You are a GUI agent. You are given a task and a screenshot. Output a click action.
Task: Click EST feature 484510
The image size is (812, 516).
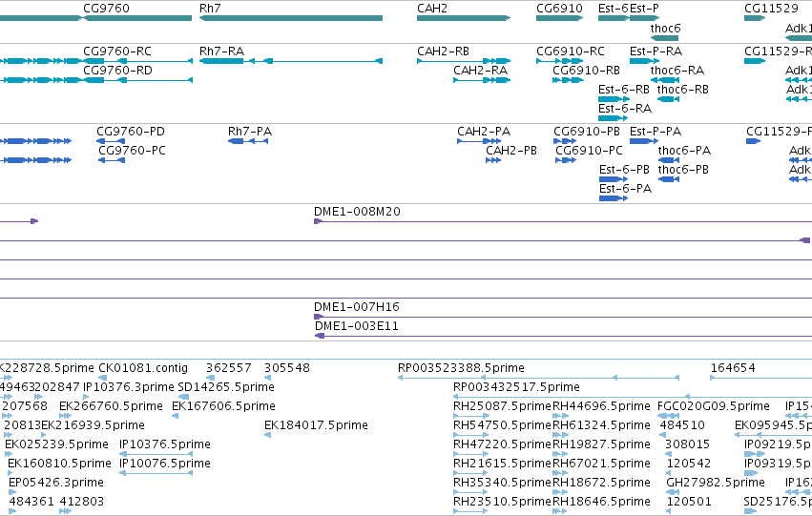(682, 425)
